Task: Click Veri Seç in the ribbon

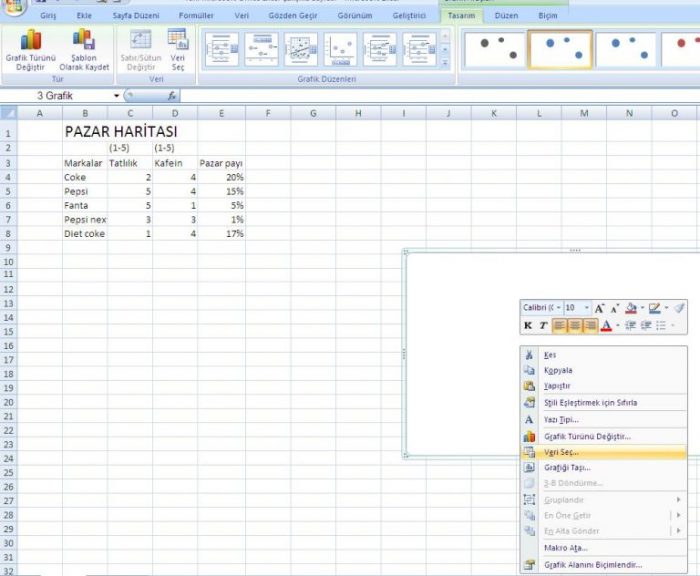Action: tap(178, 49)
